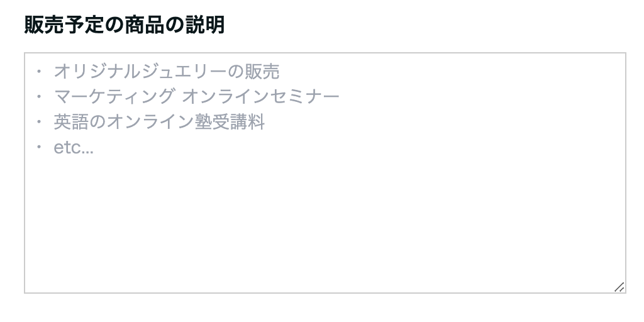644x322 pixels.
Task: Click the bullet before 英語のオンライン塾受講料
Action: pyautogui.click(x=40, y=122)
